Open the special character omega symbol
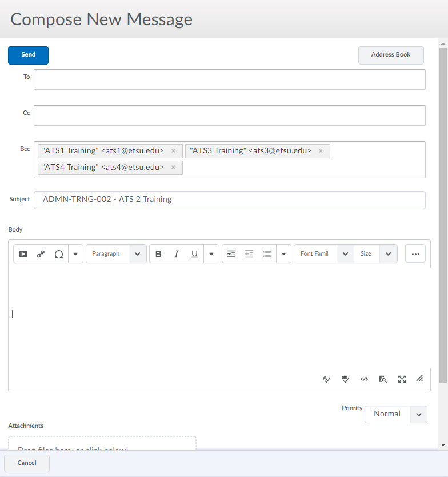This screenshot has height=477, width=448. click(x=58, y=254)
